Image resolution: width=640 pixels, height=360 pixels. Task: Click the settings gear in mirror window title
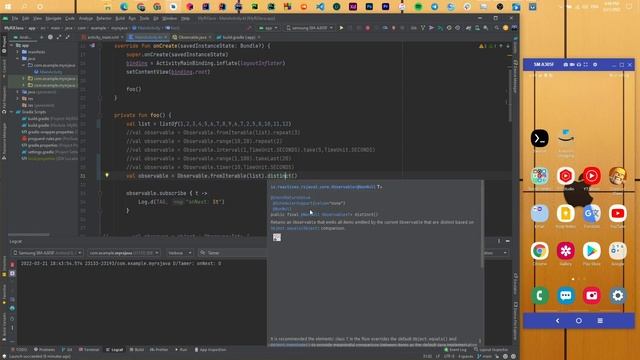coord(595,64)
